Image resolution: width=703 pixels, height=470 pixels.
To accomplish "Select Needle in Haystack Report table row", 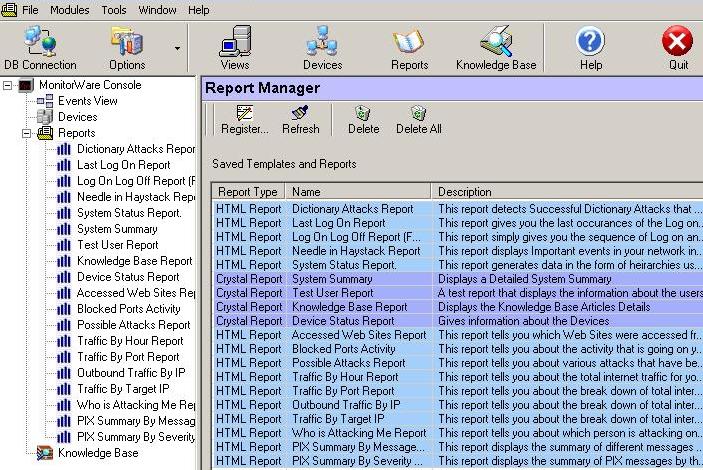I will click(458, 251).
